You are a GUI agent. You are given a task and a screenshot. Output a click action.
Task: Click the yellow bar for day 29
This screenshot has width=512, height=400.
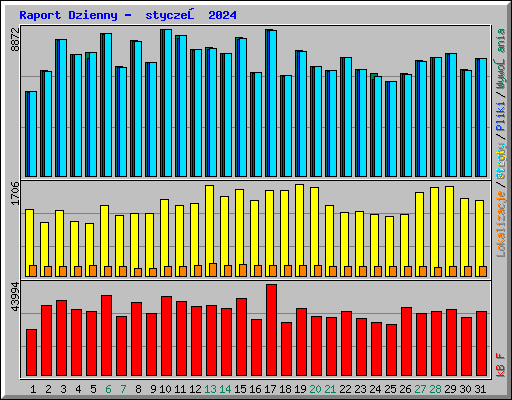(x=449, y=231)
